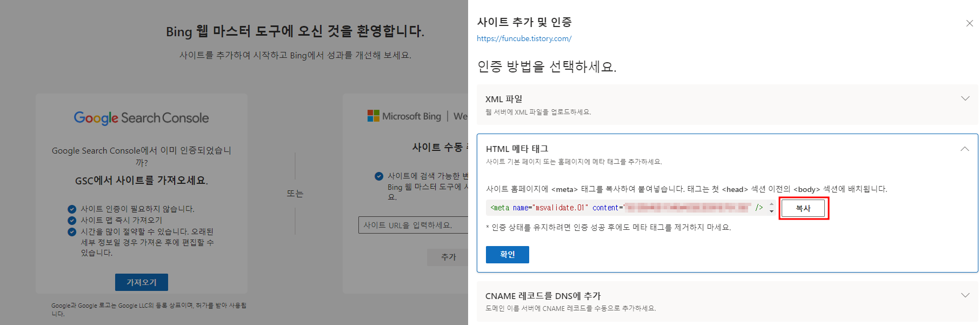Viewport: 980px width, 325px height.
Task: Click the CNAME 레코드를 DNS에 추가 heading
Action: click(x=543, y=296)
